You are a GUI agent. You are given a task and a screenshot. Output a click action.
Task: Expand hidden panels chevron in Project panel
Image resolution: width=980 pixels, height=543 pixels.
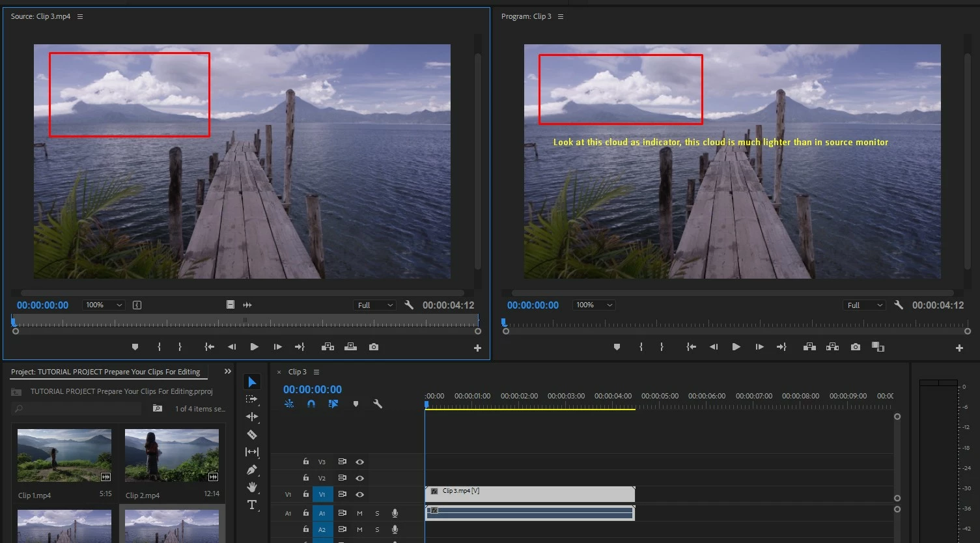coord(227,371)
